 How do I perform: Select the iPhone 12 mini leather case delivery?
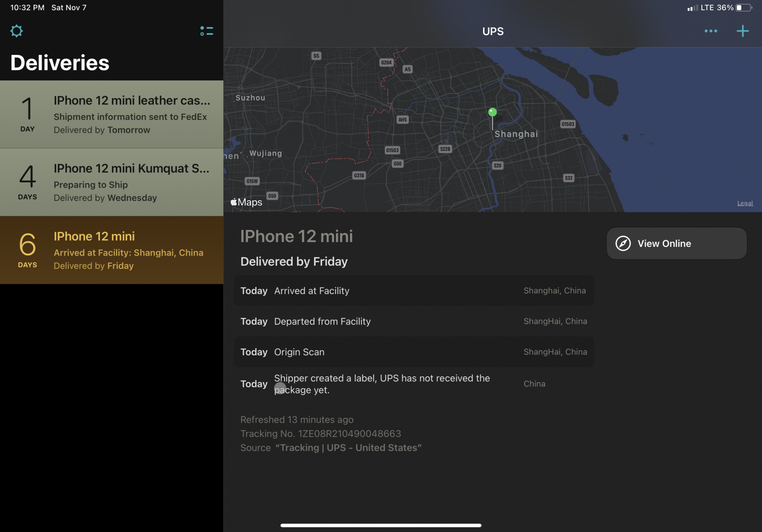(x=112, y=114)
